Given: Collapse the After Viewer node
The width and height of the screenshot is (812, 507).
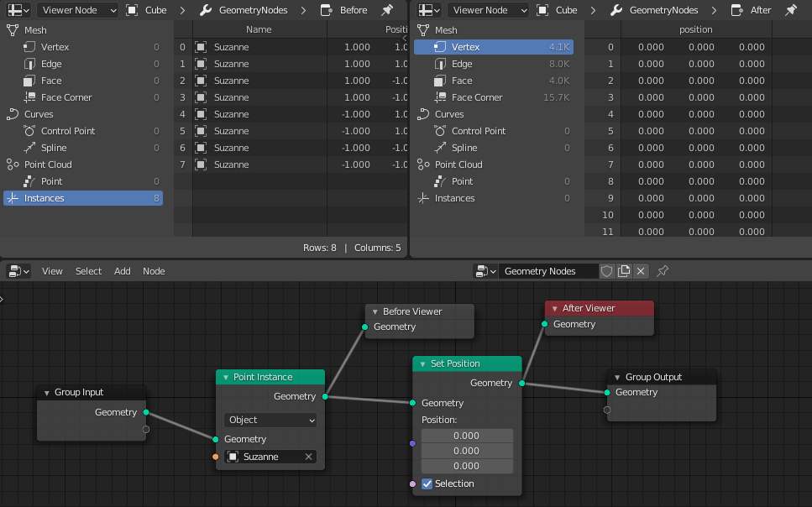Looking at the screenshot, I should (x=554, y=309).
